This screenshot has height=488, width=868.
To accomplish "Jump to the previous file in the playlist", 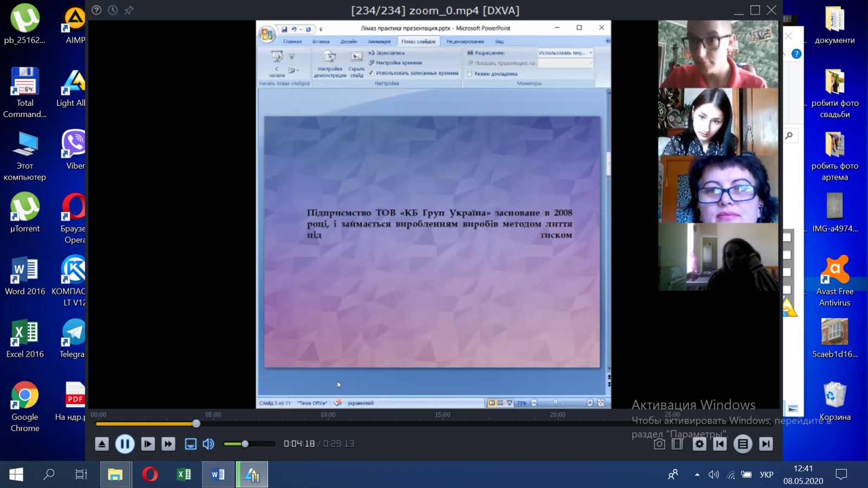I will click(720, 444).
